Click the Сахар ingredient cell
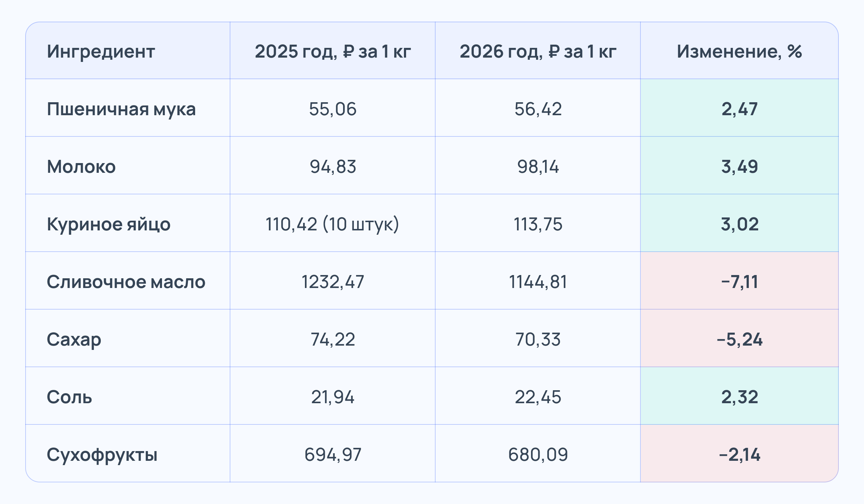Viewport: 864px width, 504px height. pos(74,339)
